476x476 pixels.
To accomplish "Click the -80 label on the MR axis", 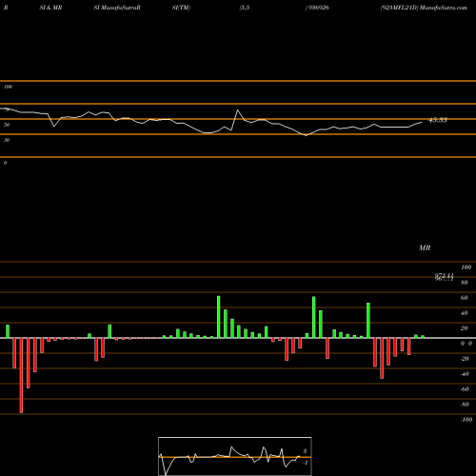I will coord(465,405).
